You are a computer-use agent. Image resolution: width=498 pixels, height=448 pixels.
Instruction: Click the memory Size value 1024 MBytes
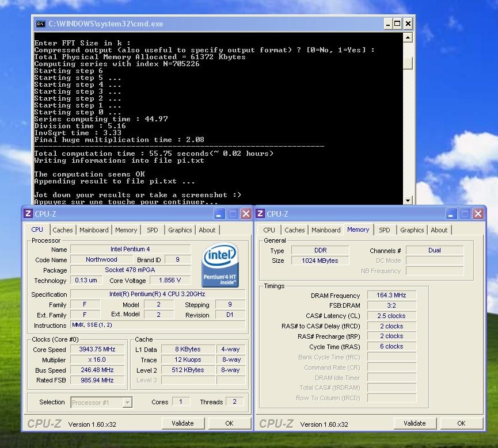tap(320, 261)
